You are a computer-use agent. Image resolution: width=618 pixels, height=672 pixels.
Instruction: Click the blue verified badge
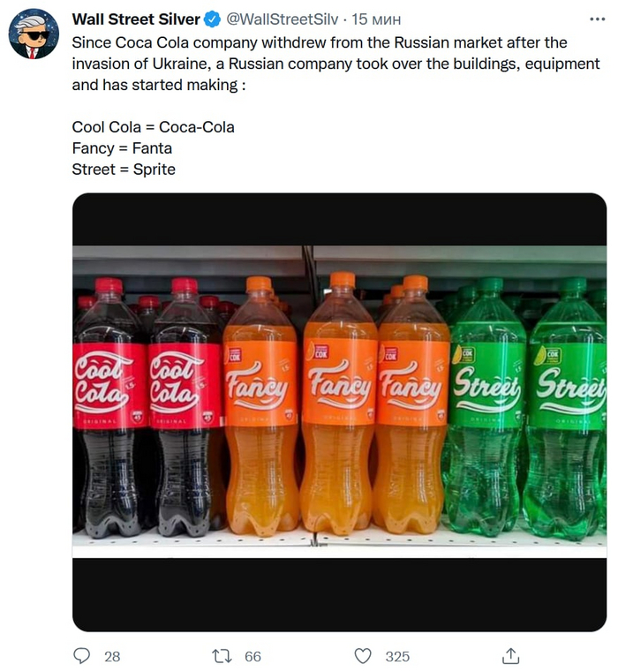point(213,19)
